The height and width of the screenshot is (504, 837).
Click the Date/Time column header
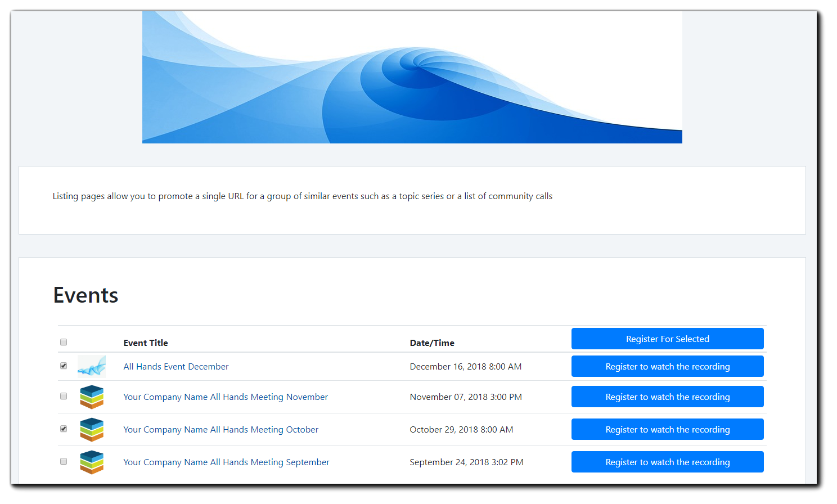point(432,343)
